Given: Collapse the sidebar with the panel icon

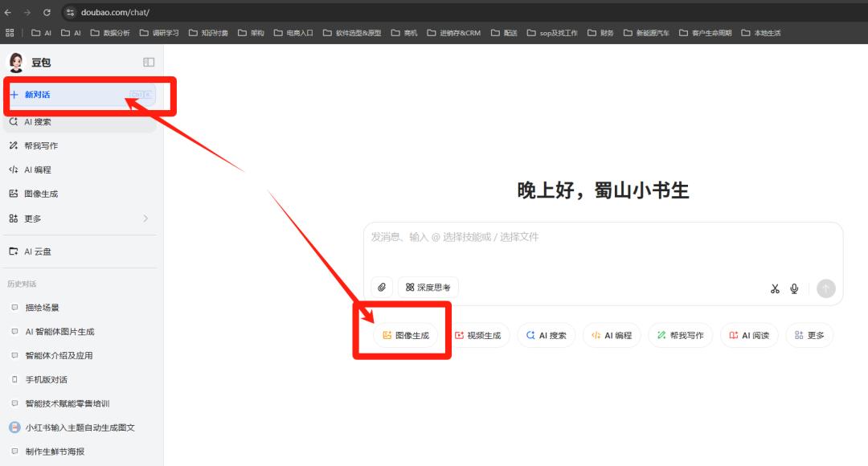Looking at the screenshot, I should click(148, 61).
